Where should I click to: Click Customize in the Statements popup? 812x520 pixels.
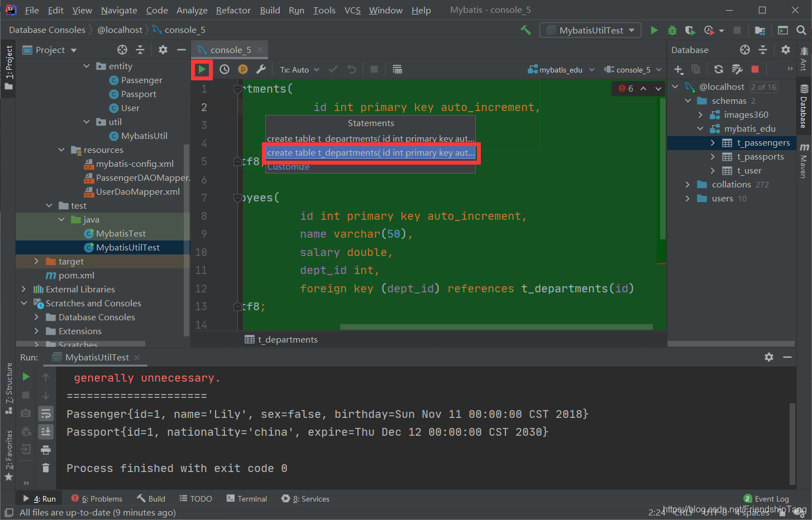click(x=288, y=167)
